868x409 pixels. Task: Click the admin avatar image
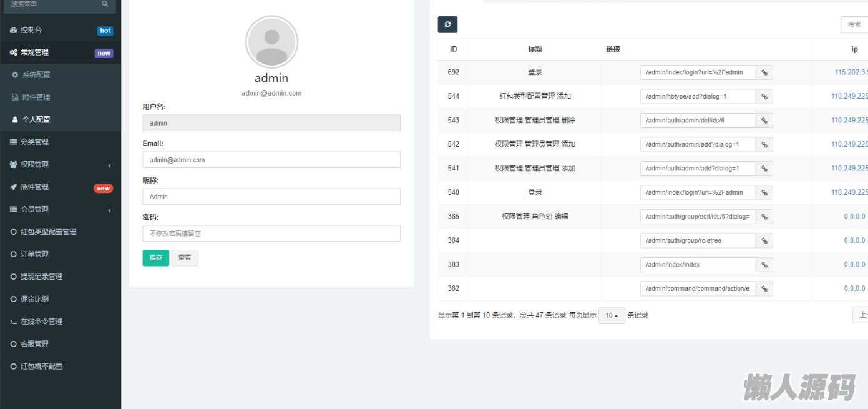point(271,42)
